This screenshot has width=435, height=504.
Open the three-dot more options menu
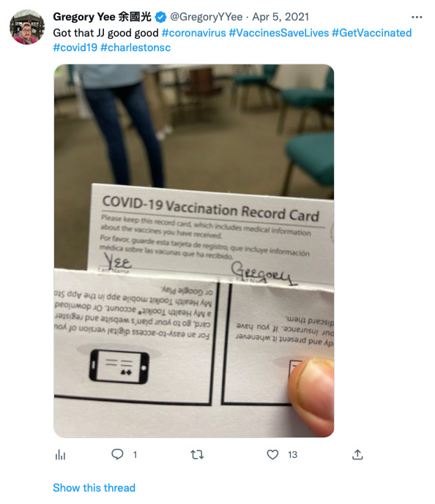pos(417,17)
